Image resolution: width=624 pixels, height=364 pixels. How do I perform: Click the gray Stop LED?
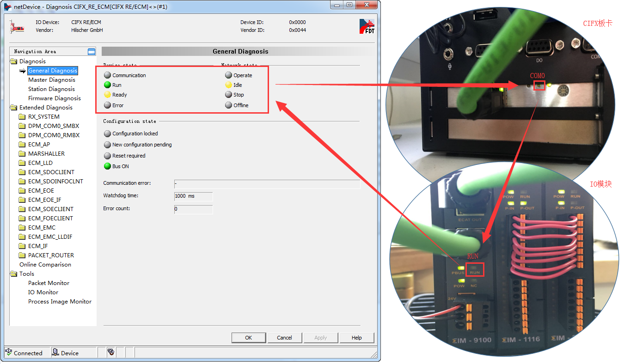(228, 95)
